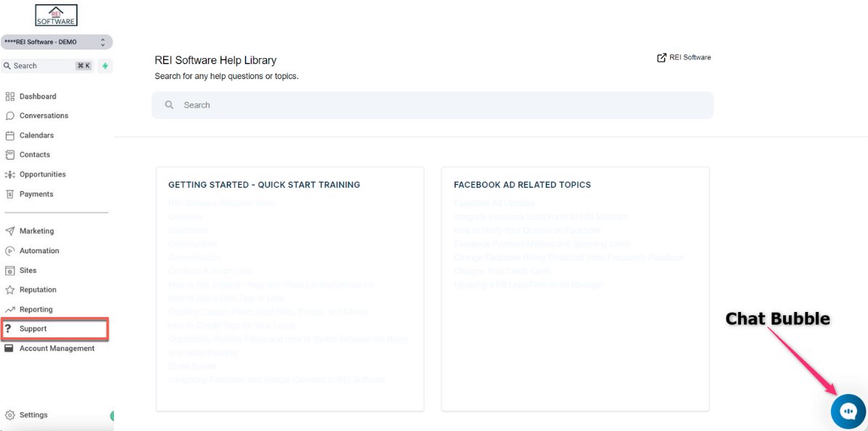This screenshot has width=868, height=431.
Task: Open How to Create Tags for Your Leads
Action: tap(232, 325)
